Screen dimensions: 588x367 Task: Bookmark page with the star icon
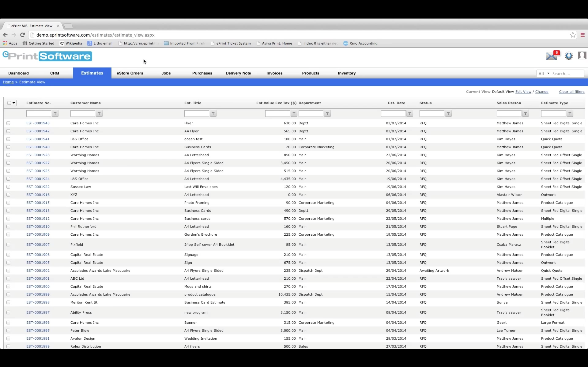573,35
